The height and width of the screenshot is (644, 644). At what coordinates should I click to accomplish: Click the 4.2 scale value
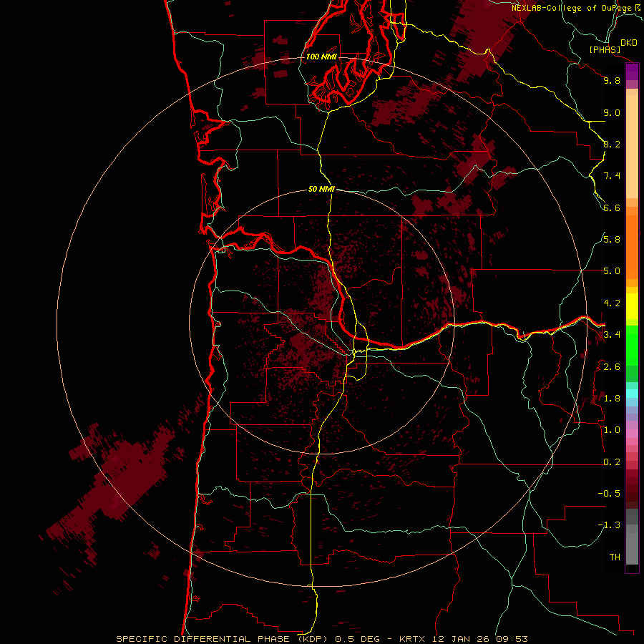612,303
